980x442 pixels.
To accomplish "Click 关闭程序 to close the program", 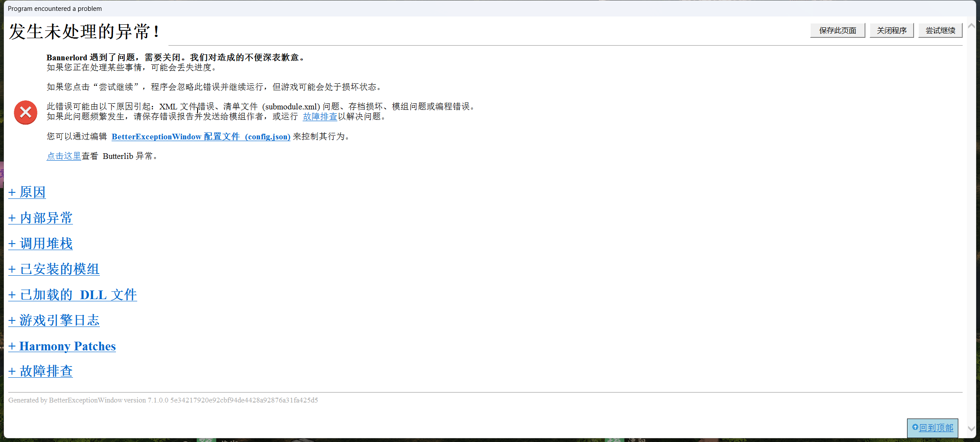I will tap(891, 30).
